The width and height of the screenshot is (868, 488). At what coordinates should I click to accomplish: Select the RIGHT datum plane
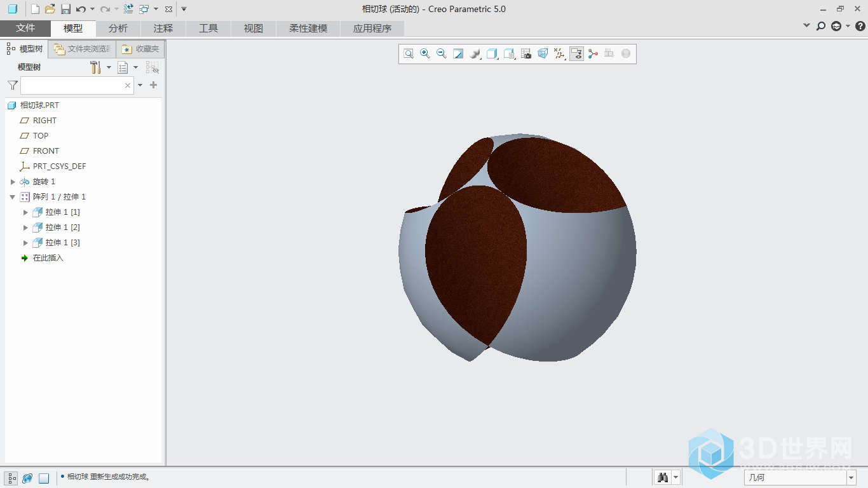coord(44,121)
